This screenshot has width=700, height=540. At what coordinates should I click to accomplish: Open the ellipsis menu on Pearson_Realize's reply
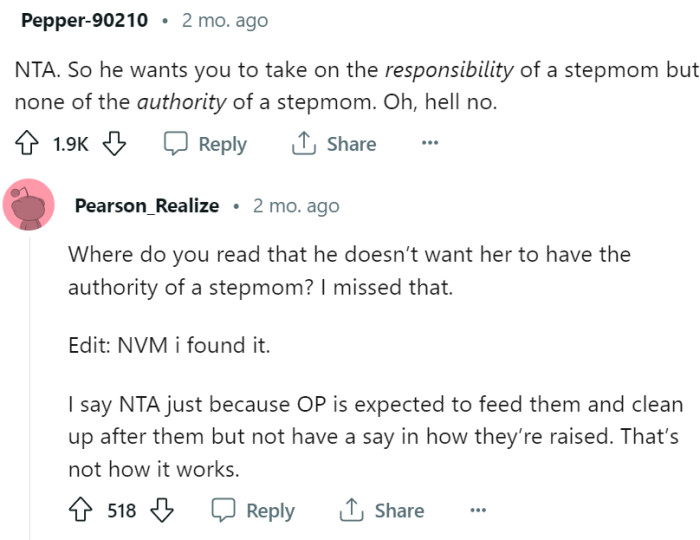(477, 511)
